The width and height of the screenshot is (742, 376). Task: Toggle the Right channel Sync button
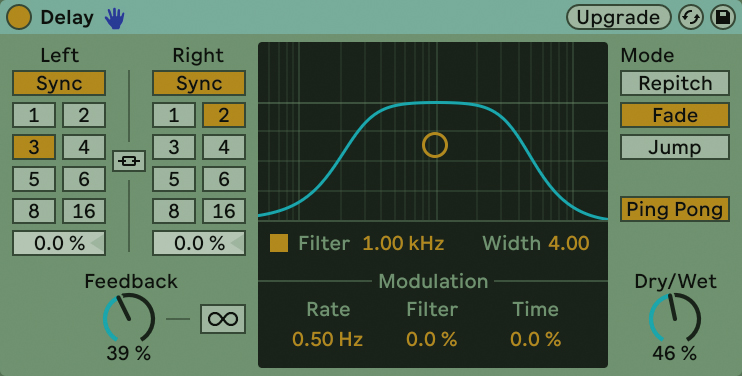pos(199,83)
